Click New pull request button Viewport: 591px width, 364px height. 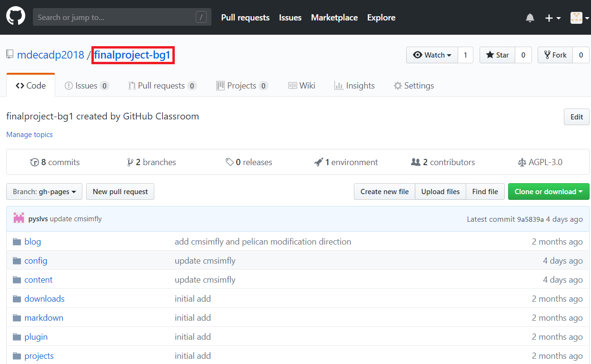(x=120, y=191)
